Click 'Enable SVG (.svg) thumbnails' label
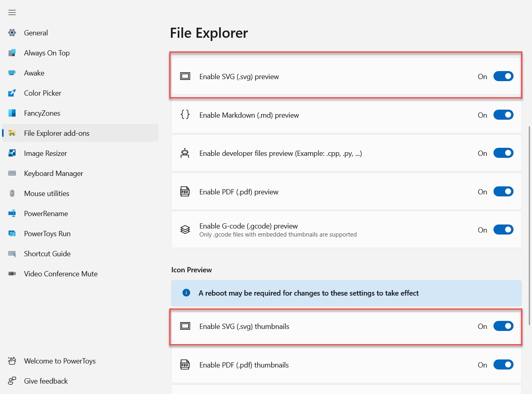 [244, 327]
